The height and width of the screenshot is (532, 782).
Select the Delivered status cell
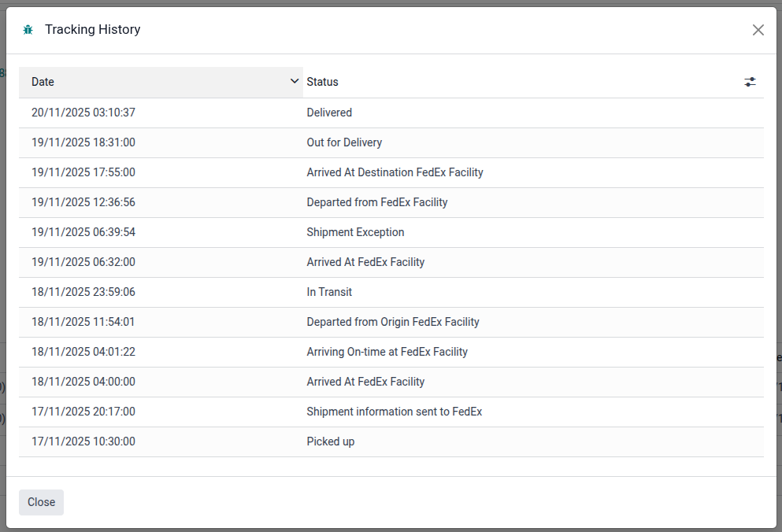[329, 113]
